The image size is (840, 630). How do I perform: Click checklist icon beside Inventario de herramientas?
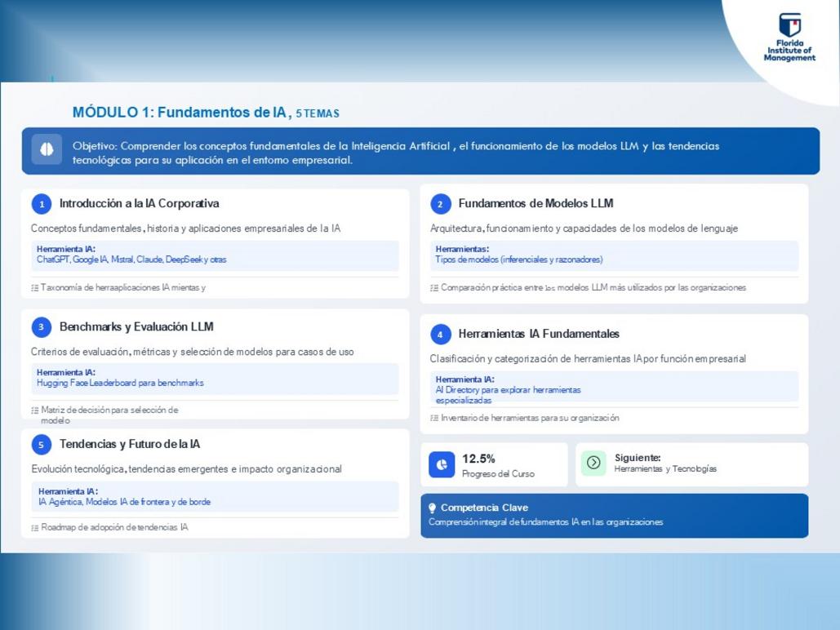[434, 419]
